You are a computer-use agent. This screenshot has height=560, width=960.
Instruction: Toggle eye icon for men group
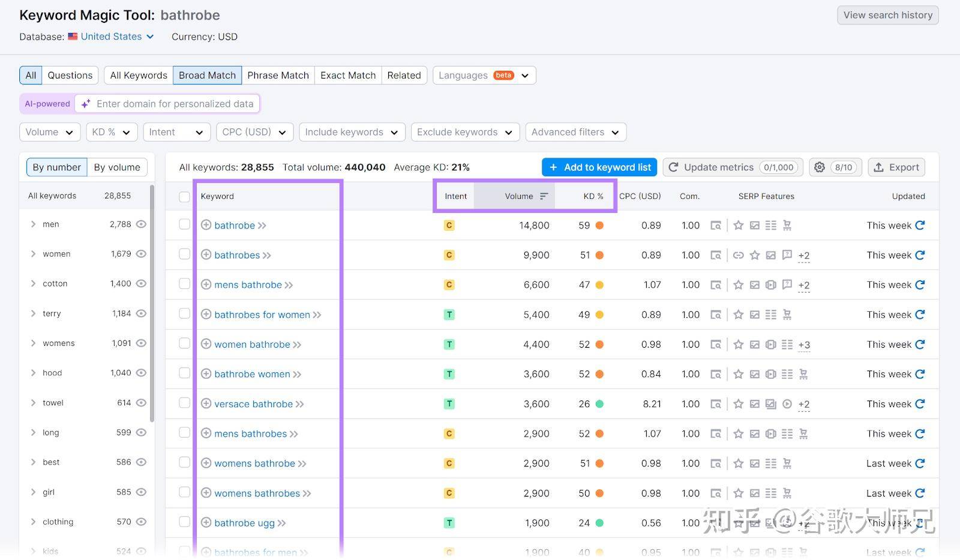point(141,224)
